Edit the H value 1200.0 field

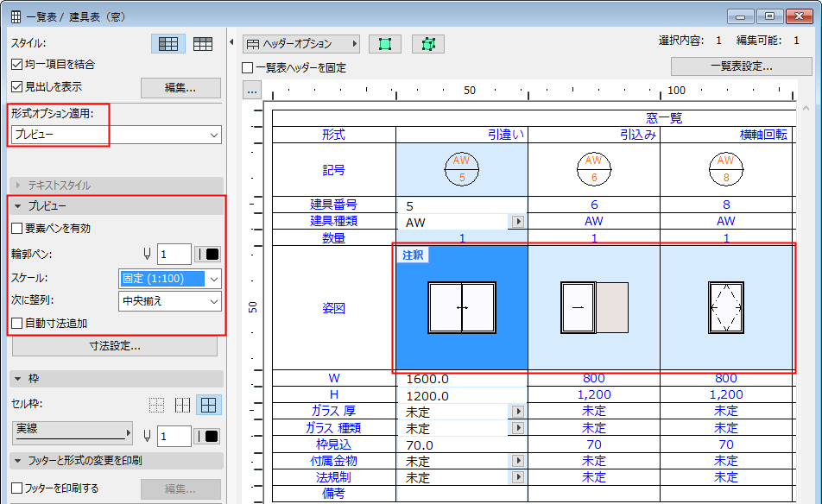click(462, 395)
